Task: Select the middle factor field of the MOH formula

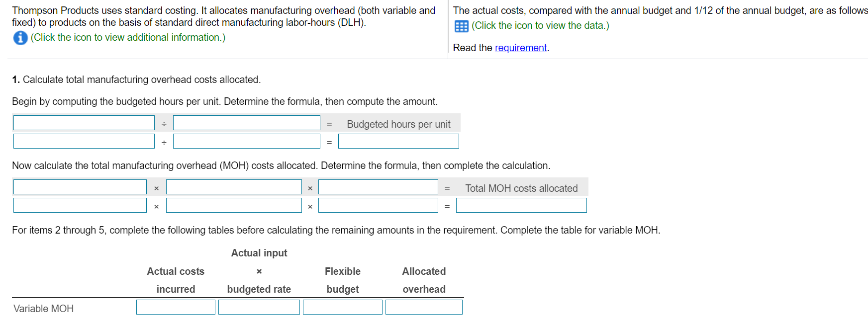Action: coord(234,186)
